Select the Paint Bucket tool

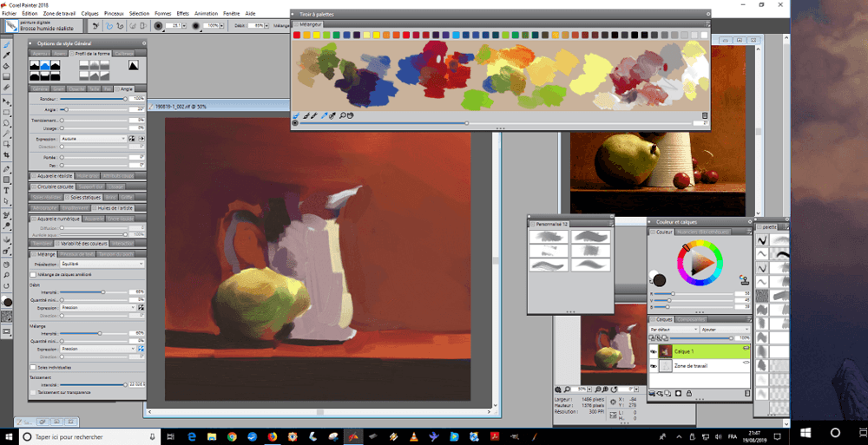7,65
